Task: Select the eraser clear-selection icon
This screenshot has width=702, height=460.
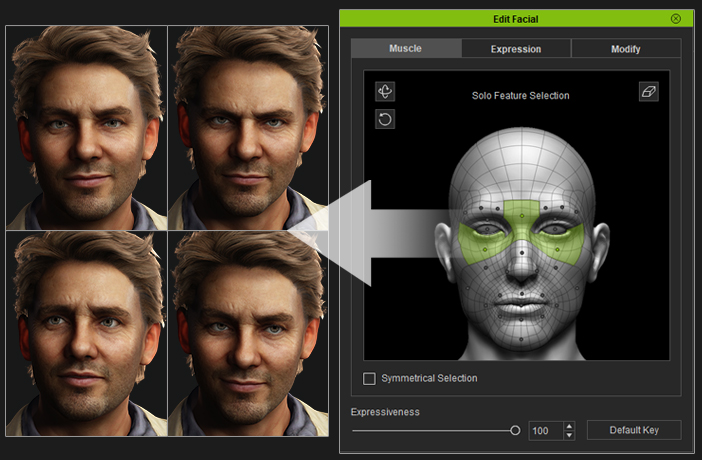Action: (648, 92)
